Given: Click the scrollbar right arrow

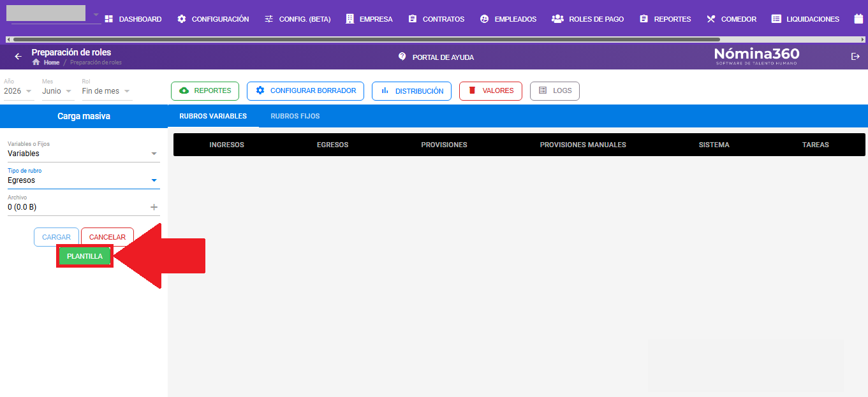Looking at the screenshot, I should coord(864,40).
